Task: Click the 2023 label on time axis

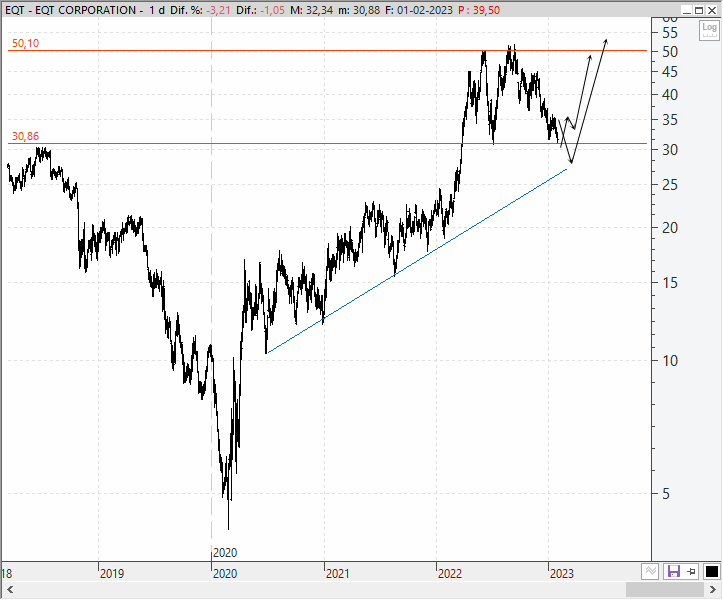Action: pos(562,573)
